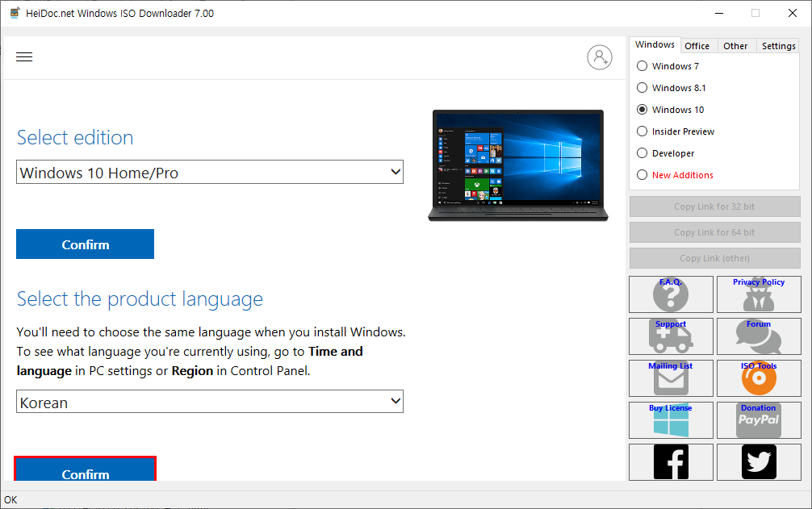
Task: Open the F.A.Q. question mark tile
Action: (671, 294)
